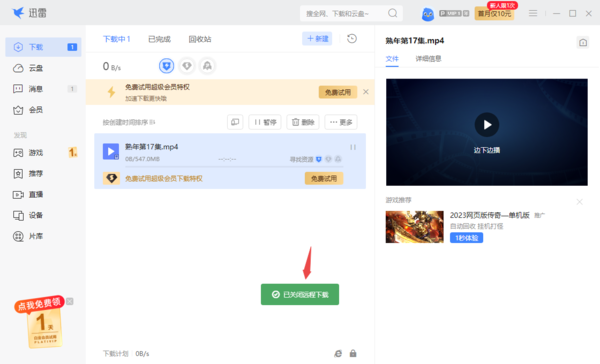Play the video preview 边下边播
The height and width of the screenshot is (364, 600).
[x=487, y=125]
